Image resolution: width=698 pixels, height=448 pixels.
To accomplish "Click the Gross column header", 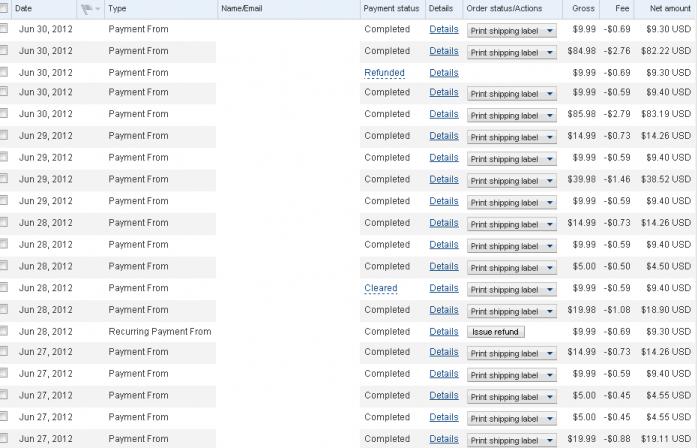I will [x=583, y=8].
